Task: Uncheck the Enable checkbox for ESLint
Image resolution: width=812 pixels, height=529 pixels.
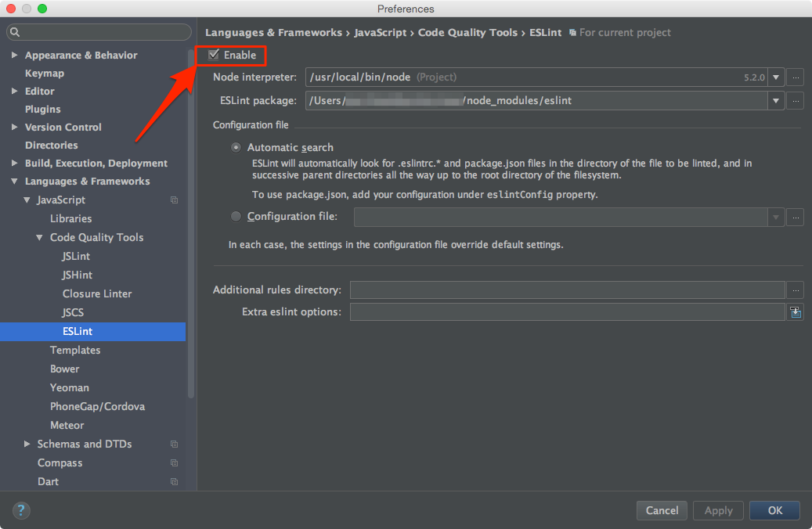Action: point(214,55)
